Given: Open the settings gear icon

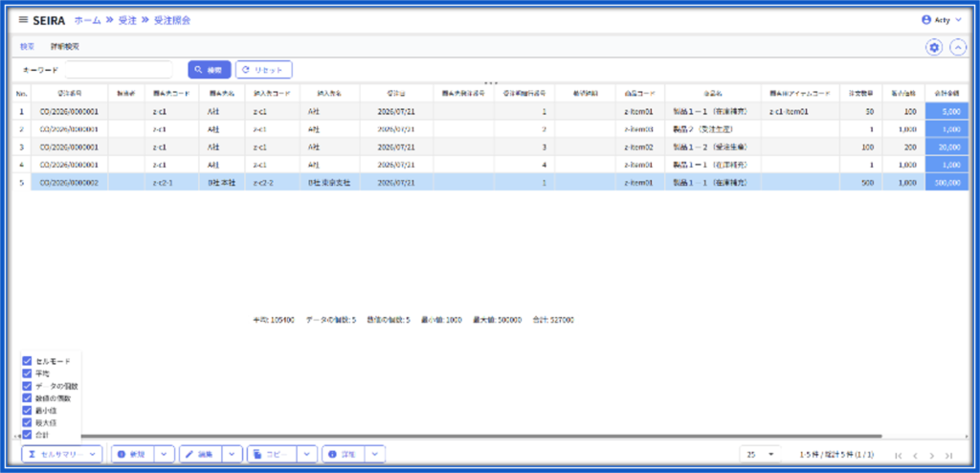Looking at the screenshot, I should [934, 48].
